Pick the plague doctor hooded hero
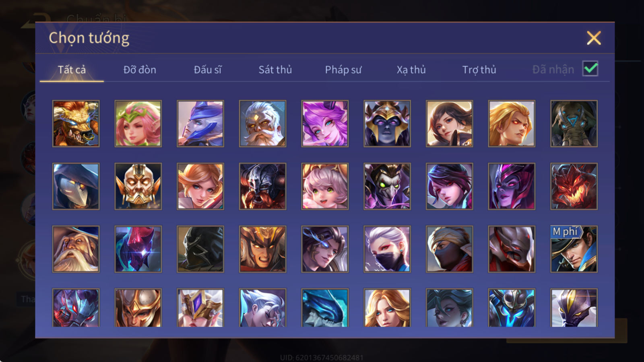Viewport: 644px width, 362px height. click(x=76, y=186)
